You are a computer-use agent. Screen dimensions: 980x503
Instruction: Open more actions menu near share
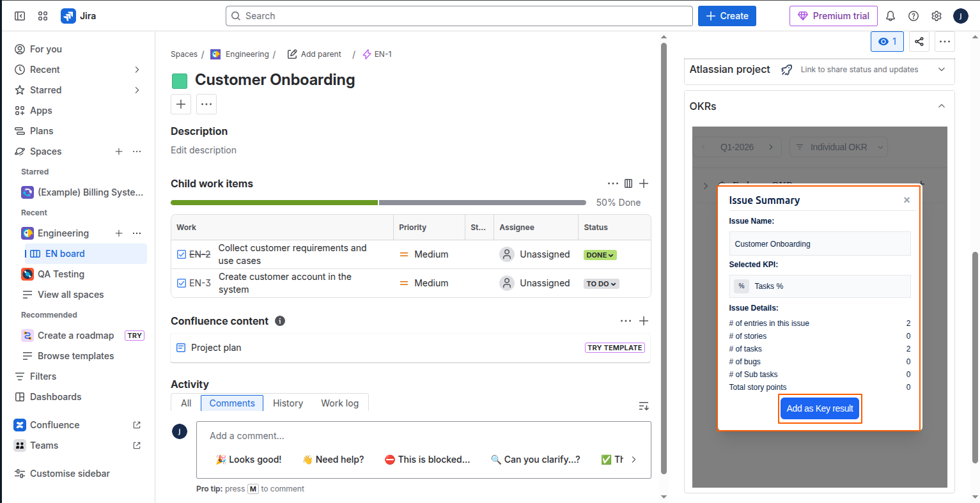pyautogui.click(x=945, y=42)
